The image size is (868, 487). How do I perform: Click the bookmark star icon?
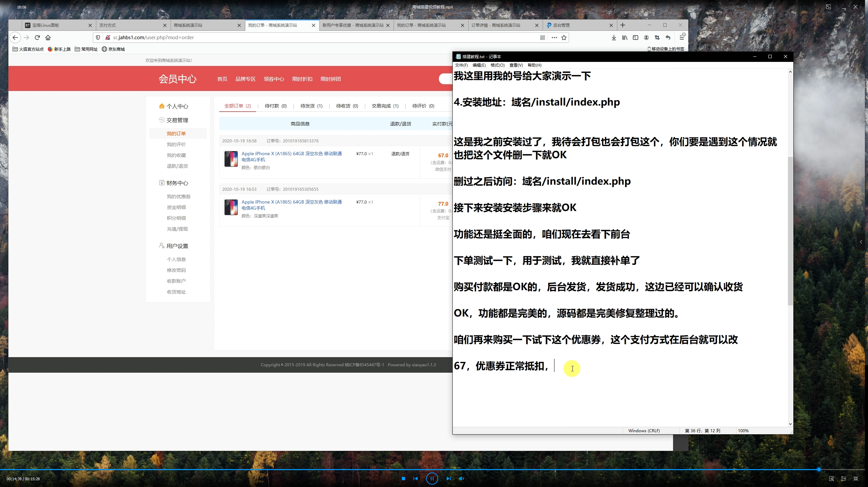point(564,38)
